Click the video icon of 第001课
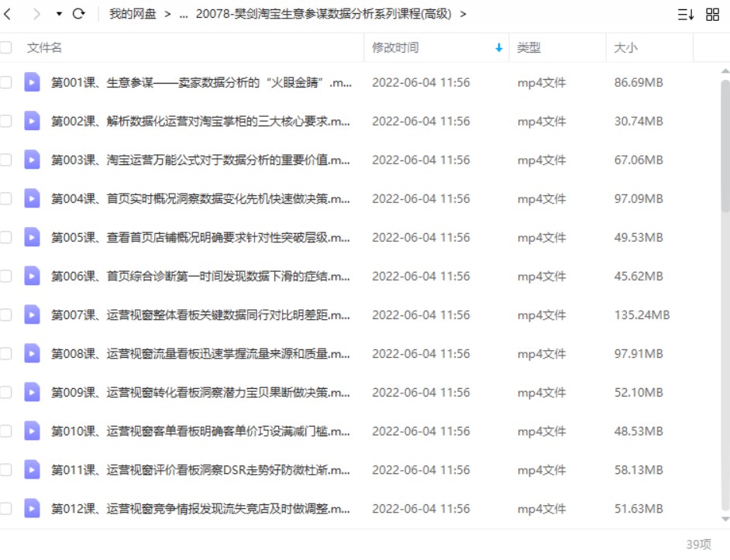Image resolution: width=730 pixels, height=560 pixels. pos(32,82)
